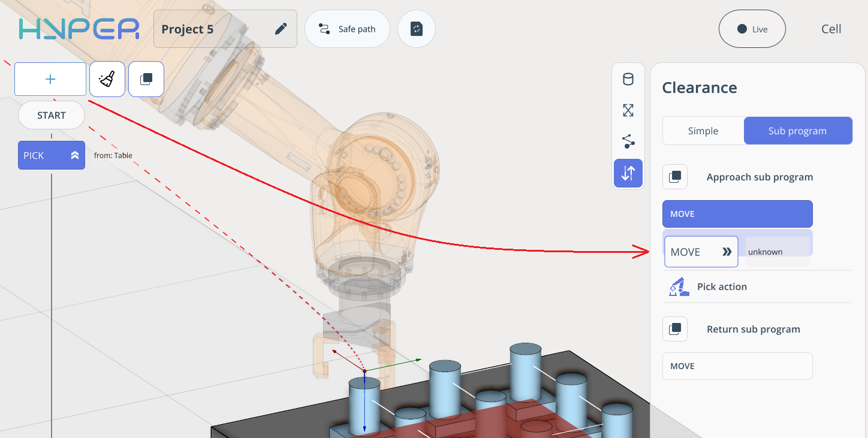
Task: Switch clearance mode to Simple
Action: pos(703,131)
